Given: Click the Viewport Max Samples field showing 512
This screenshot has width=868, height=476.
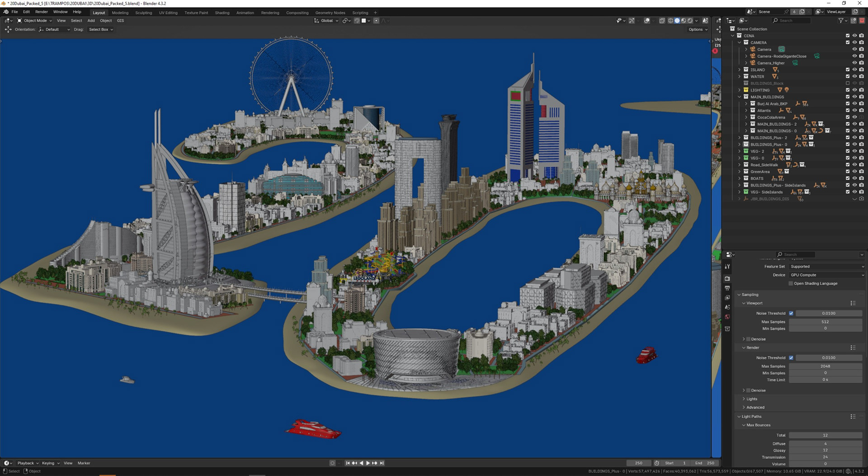Looking at the screenshot, I should [826, 322].
